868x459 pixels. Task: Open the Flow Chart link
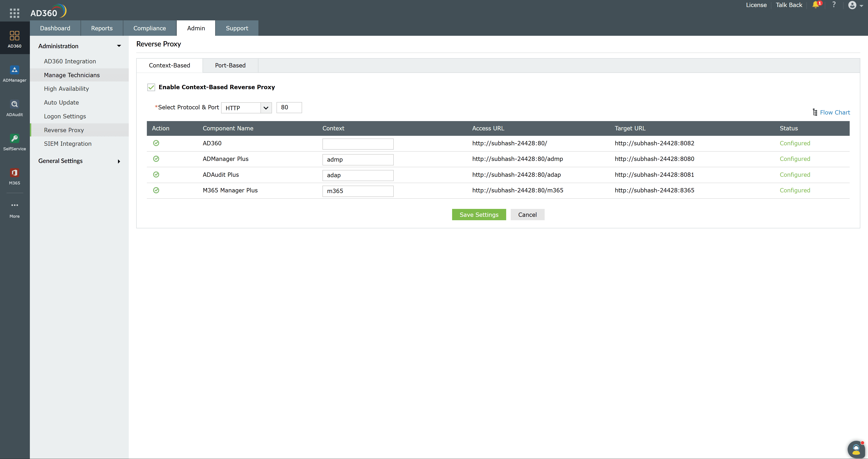click(835, 112)
